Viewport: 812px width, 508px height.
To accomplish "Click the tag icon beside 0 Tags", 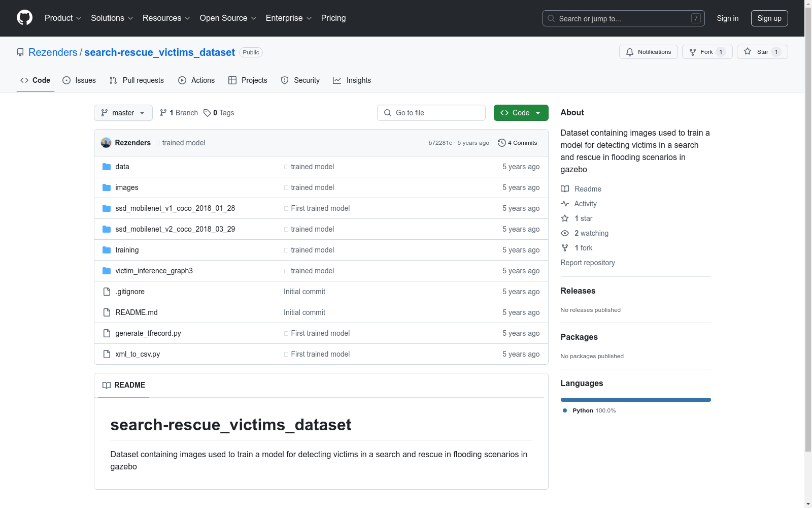I will coord(207,113).
